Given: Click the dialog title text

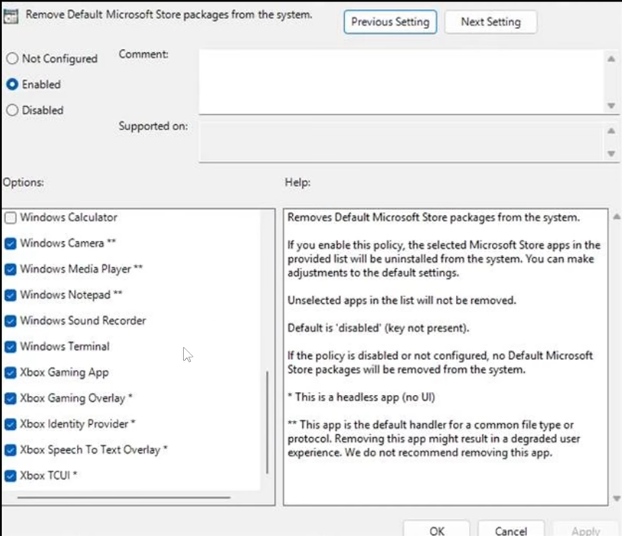Looking at the screenshot, I should 169,15.
